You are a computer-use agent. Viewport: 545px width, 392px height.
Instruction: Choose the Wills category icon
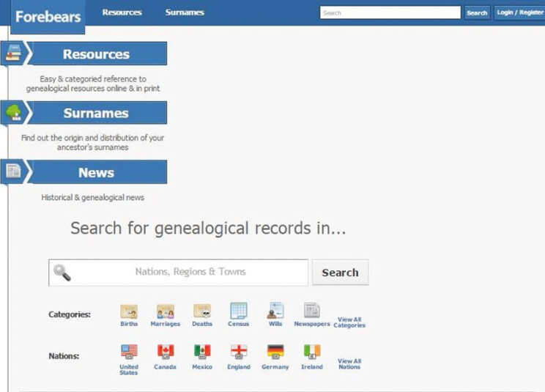tap(275, 311)
